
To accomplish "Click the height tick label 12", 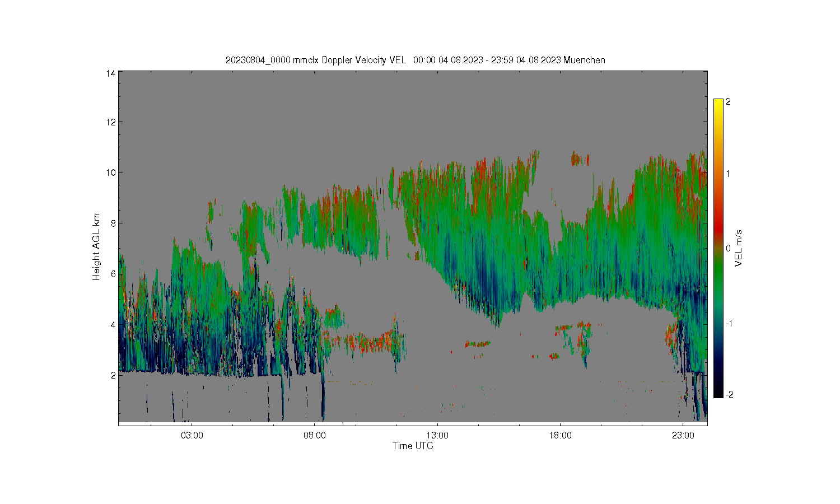I will (x=110, y=122).
